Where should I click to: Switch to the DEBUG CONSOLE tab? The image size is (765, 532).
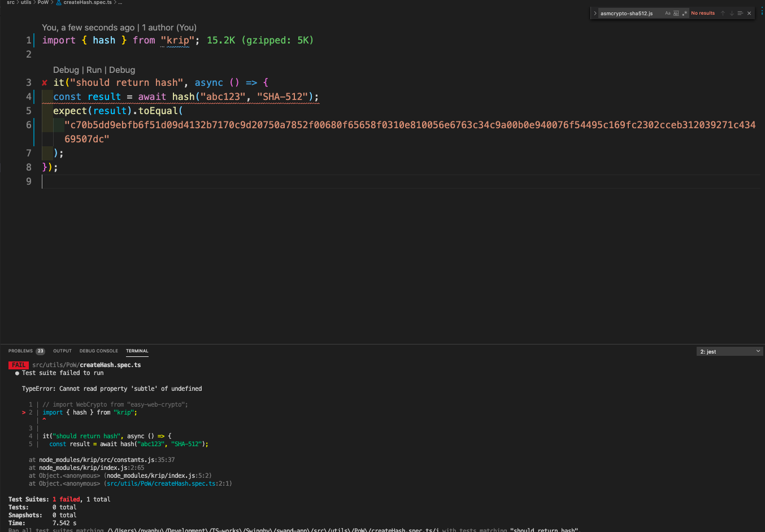pos(98,351)
